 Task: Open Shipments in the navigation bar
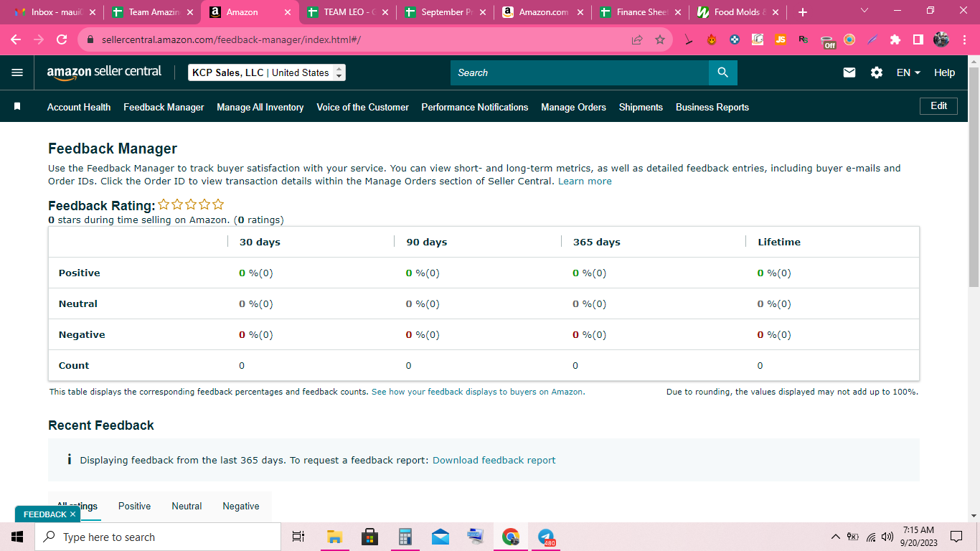coord(641,107)
